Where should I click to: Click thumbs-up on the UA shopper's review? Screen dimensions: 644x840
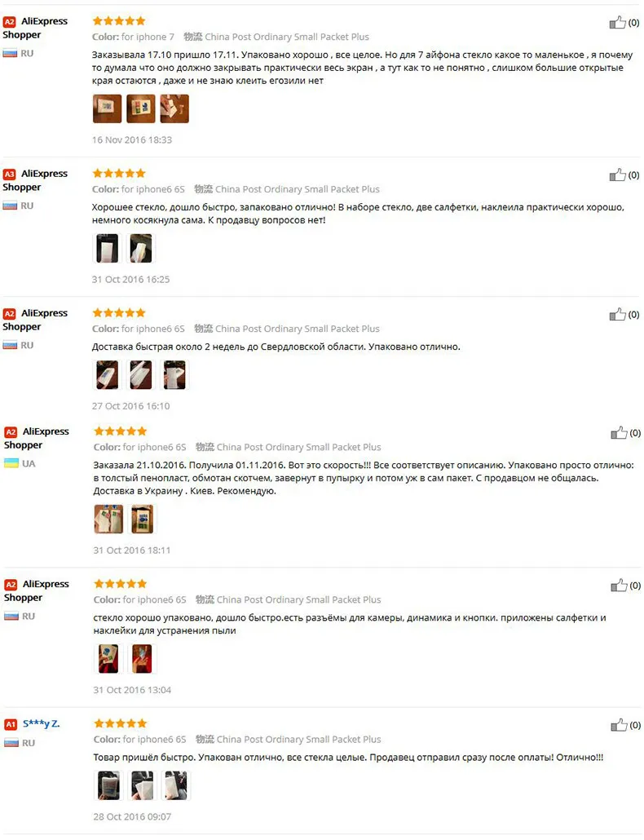(x=619, y=433)
